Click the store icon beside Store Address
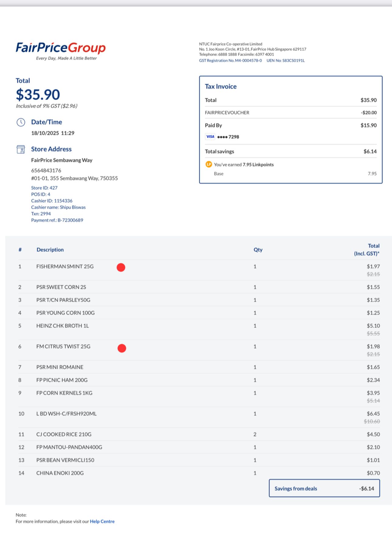The height and width of the screenshot is (544, 392). tap(21, 149)
